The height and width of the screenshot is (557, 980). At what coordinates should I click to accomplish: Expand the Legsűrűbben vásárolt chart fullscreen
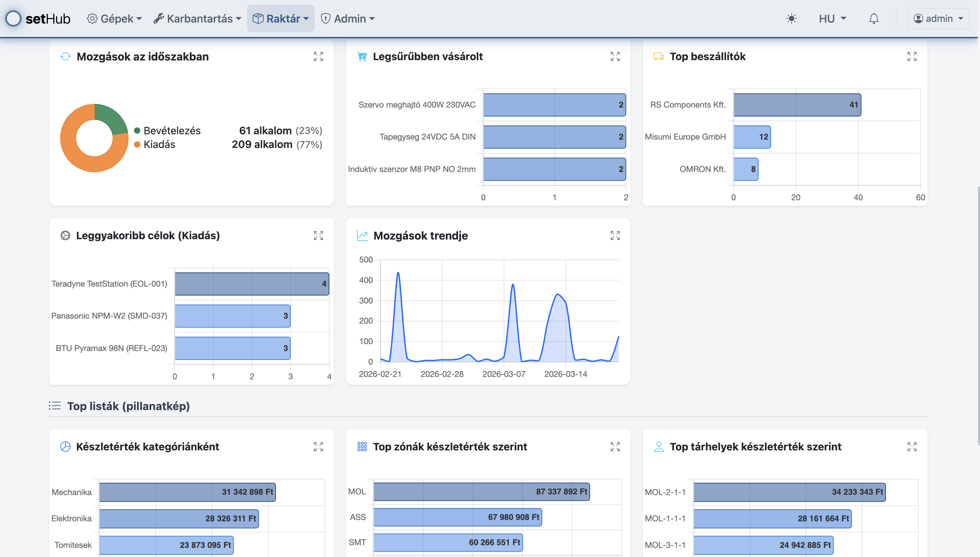[x=615, y=57]
